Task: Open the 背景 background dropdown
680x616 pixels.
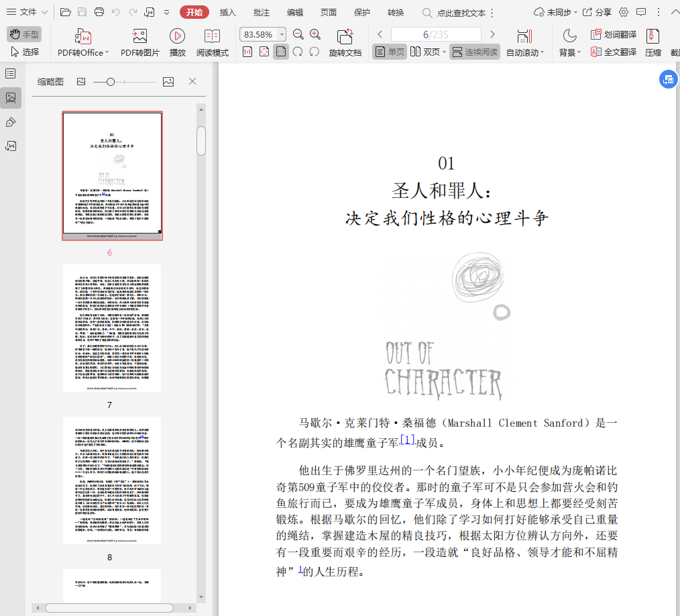Action: tap(569, 42)
